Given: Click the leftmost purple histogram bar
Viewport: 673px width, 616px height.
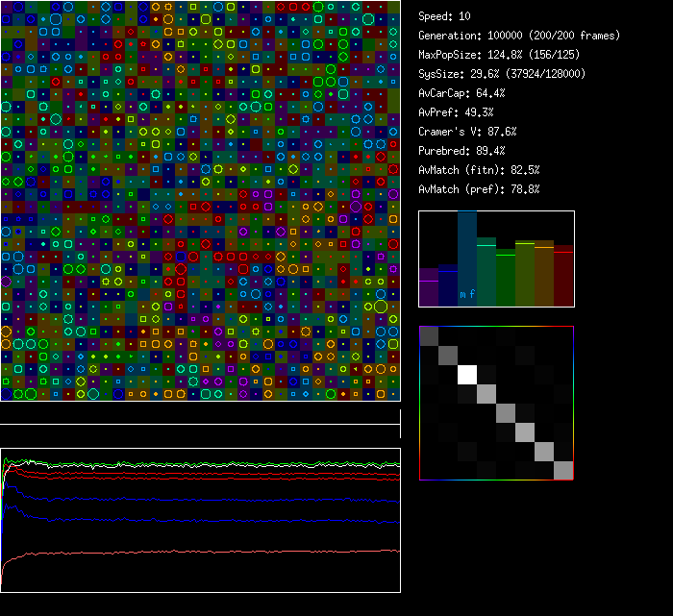Looking at the screenshot, I should click(x=429, y=288).
